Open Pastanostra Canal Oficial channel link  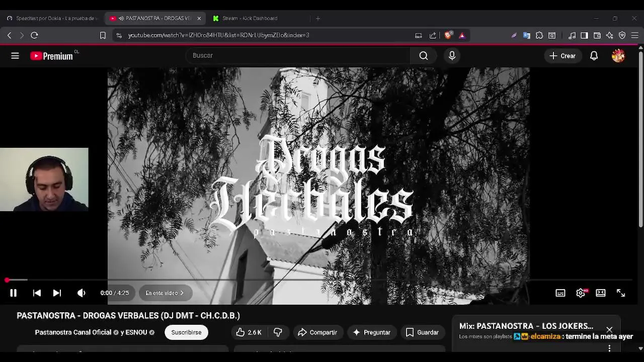73,332
